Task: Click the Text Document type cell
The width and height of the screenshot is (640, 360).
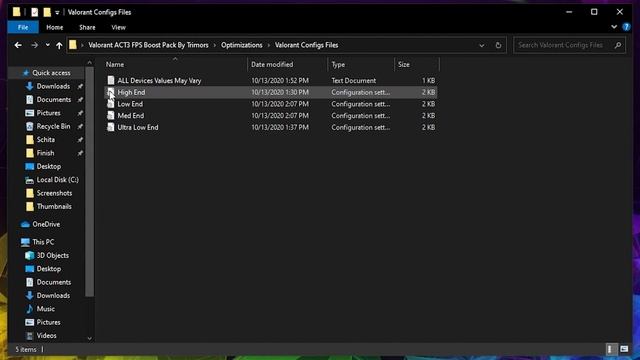Action: [353, 81]
